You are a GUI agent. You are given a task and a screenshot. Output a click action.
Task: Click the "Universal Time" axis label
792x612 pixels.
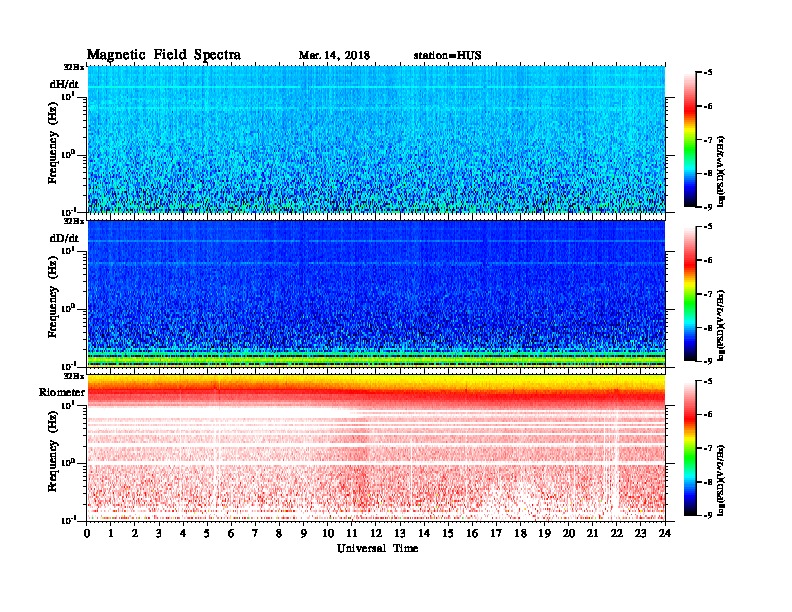(377, 548)
